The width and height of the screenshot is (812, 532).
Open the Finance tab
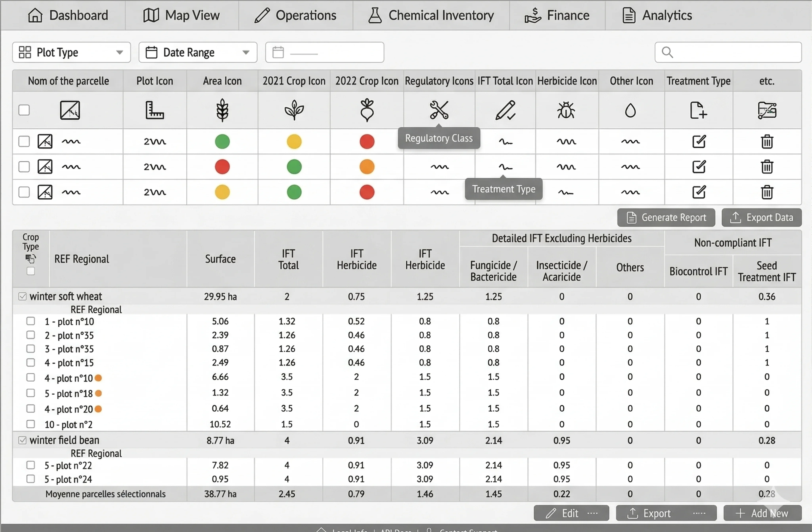[x=557, y=15]
